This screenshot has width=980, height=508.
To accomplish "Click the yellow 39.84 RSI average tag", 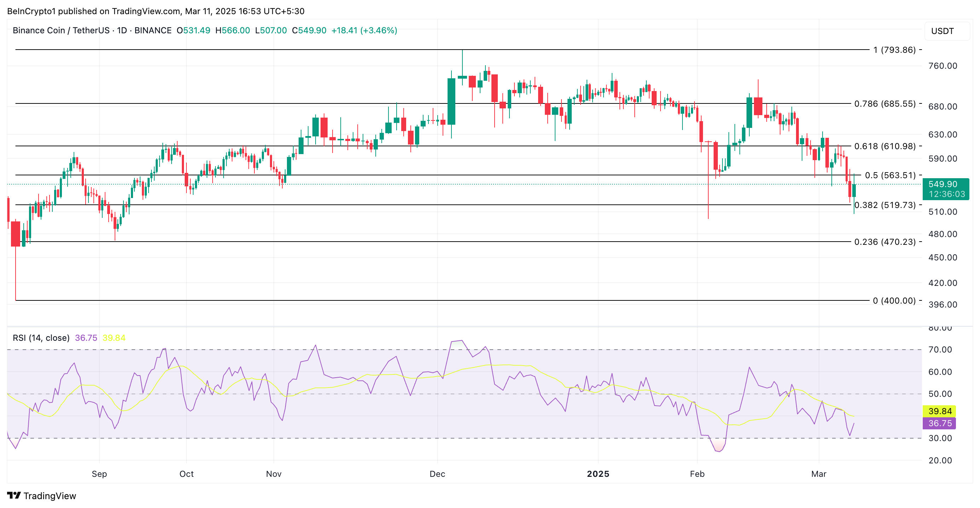I will [939, 411].
